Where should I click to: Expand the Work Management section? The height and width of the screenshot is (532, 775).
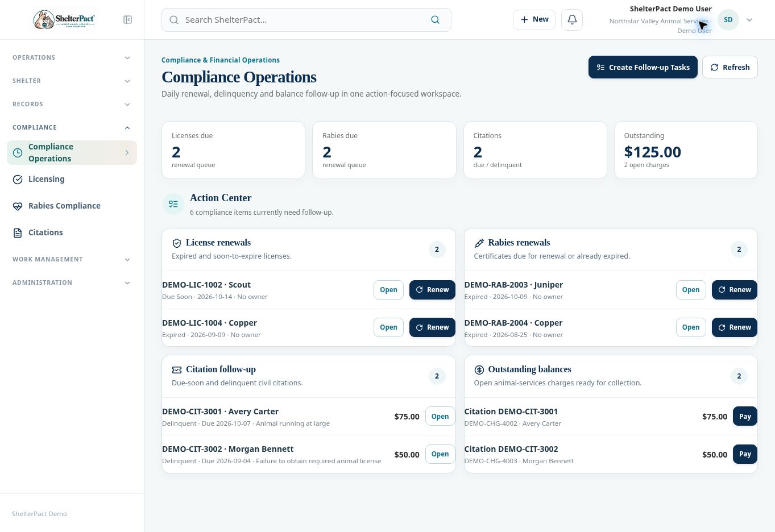(x=72, y=259)
